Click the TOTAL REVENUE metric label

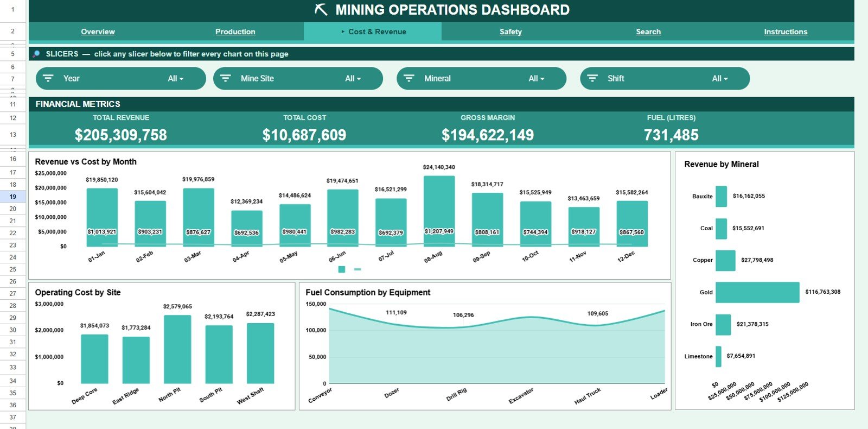tap(121, 117)
